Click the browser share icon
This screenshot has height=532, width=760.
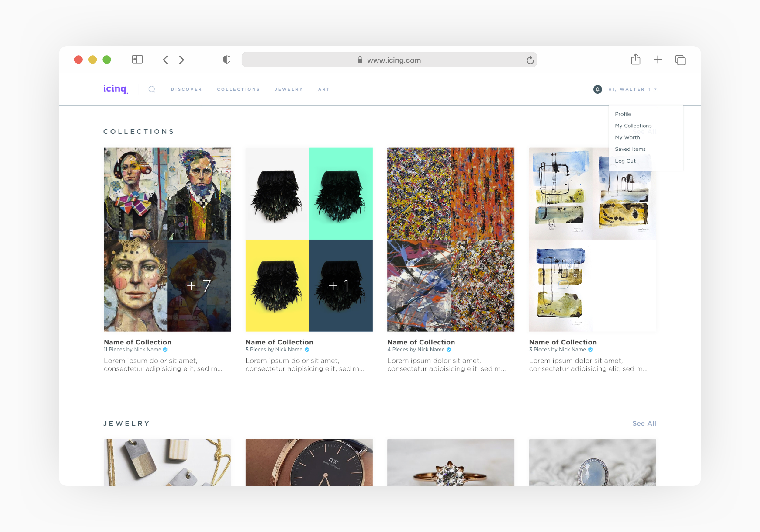pyautogui.click(x=635, y=60)
